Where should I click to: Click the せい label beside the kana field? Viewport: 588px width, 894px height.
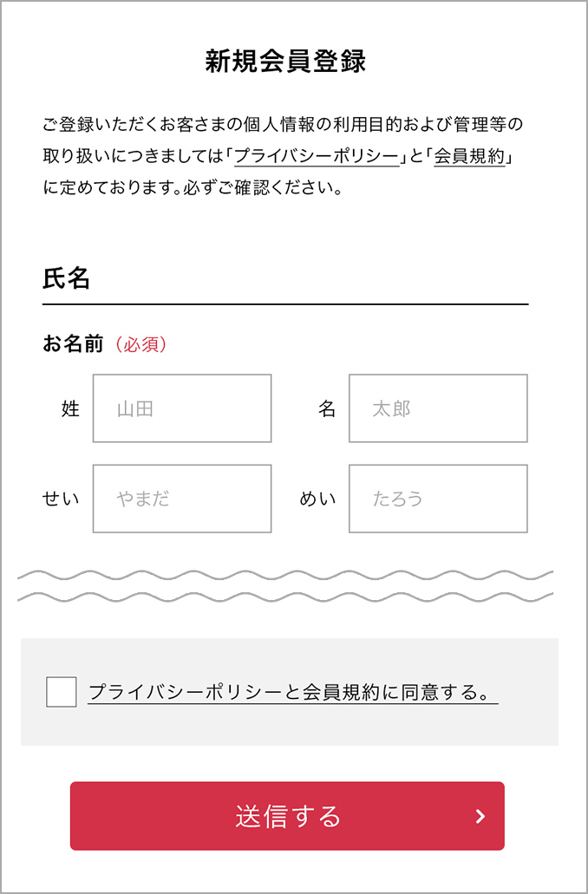(61, 499)
